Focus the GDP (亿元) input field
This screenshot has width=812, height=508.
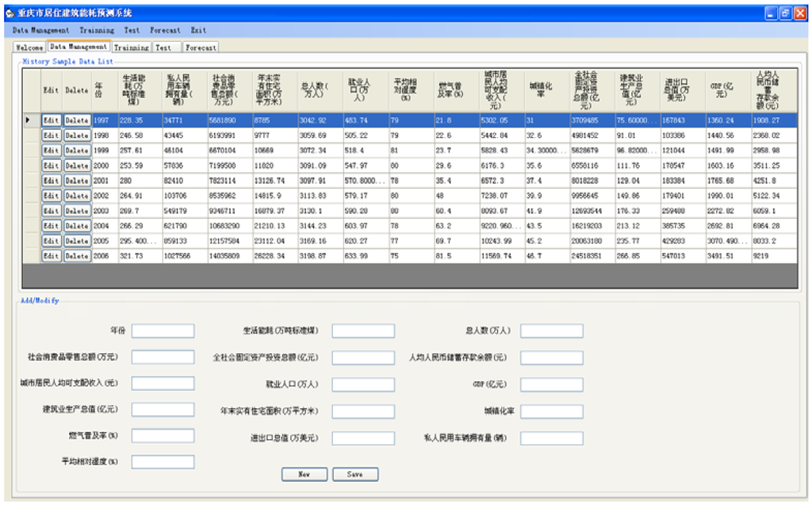(551, 384)
